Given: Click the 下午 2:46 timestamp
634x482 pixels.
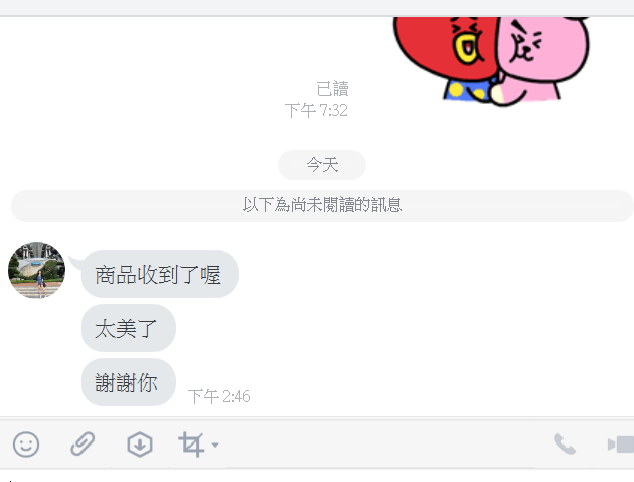Looking at the screenshot, I should click(219, 396).
